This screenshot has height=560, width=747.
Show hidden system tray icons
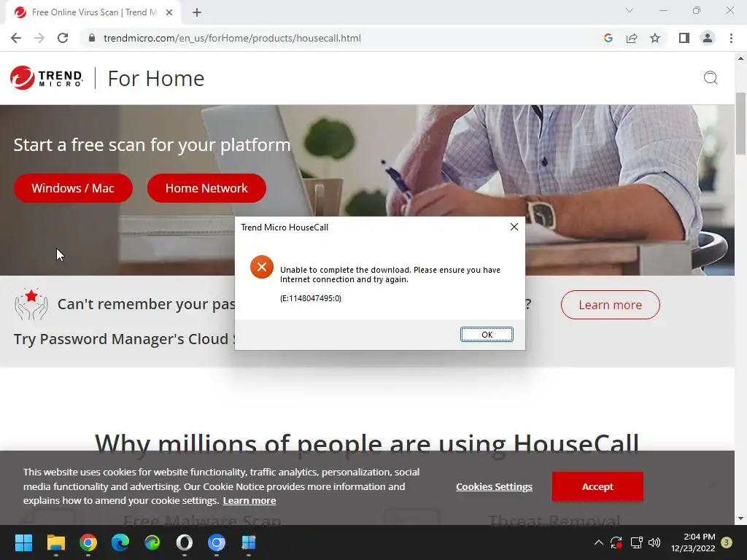(599, 542)
